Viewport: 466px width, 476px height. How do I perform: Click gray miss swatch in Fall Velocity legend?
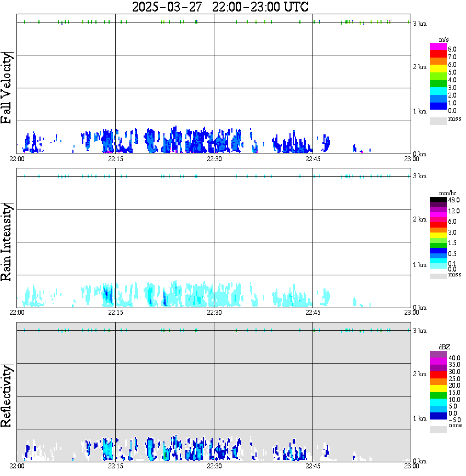point(438,121)
